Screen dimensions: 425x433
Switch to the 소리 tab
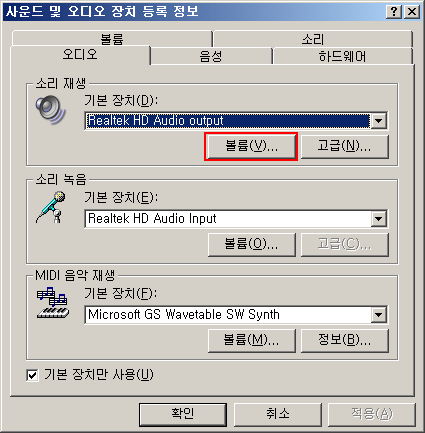point(313,39)
